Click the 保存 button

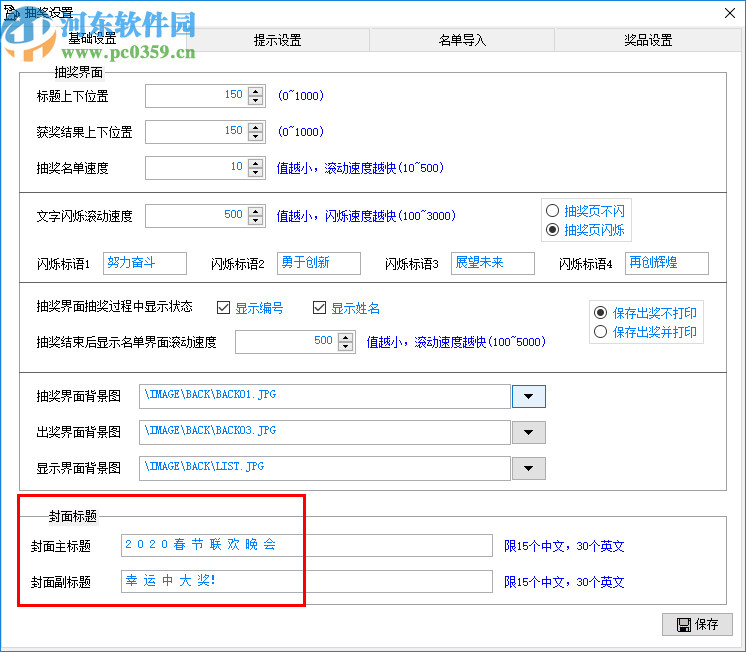click(x=697, y=624)
